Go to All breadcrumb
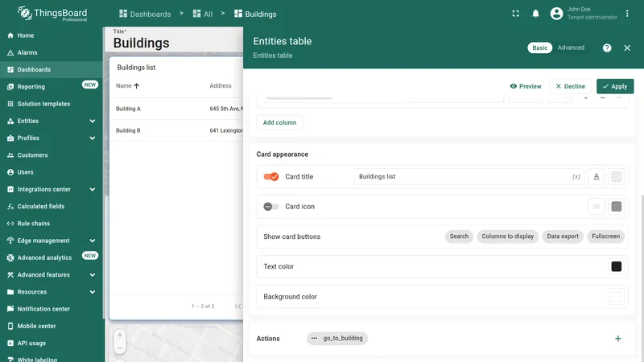The height and width of the screenshot is (362, 644). point(203,14)
